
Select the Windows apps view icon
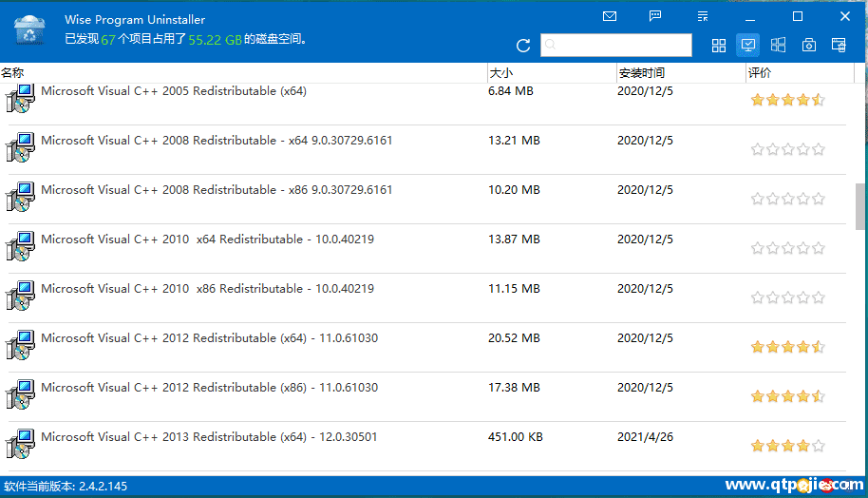click(x=778, y=45)
